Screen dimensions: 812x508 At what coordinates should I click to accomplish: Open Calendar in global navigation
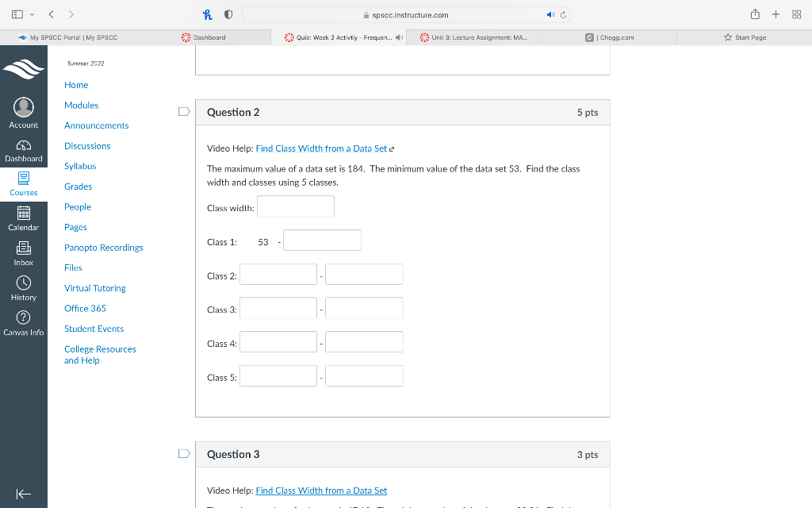pos(24,219)
